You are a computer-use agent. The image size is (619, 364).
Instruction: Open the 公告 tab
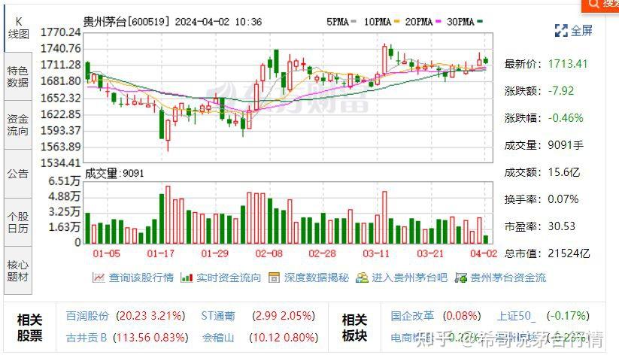click(18, 174)
